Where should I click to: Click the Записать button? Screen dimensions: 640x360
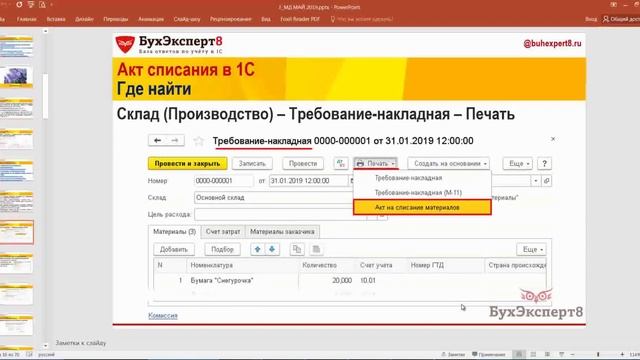click(x=252, y=164)
